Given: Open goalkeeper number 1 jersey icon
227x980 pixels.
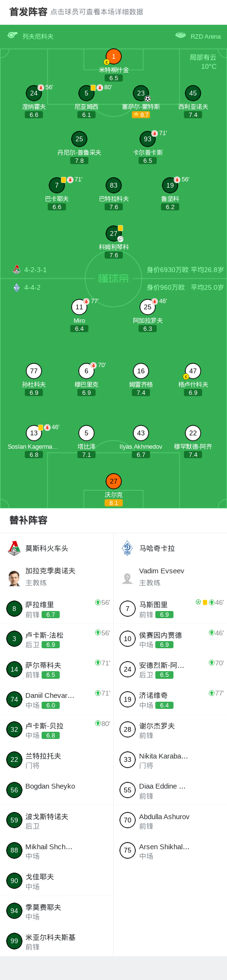Looking at the screenshot, I should tap(113, 56).
